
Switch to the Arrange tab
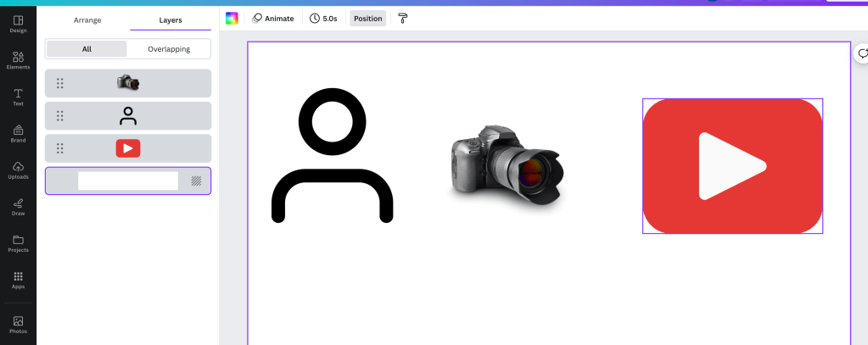point(87,19)
